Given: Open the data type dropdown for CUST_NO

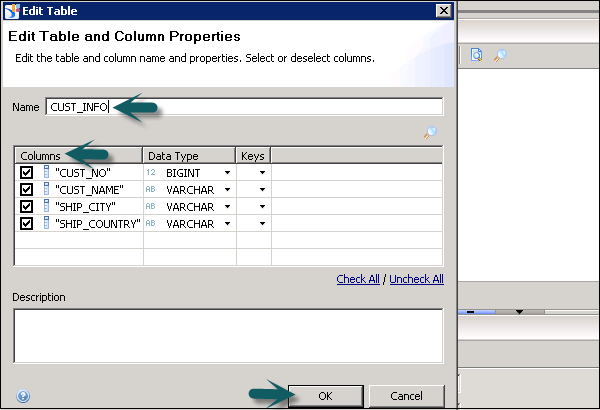Looking at the screenshot, I should pos(227,173).
